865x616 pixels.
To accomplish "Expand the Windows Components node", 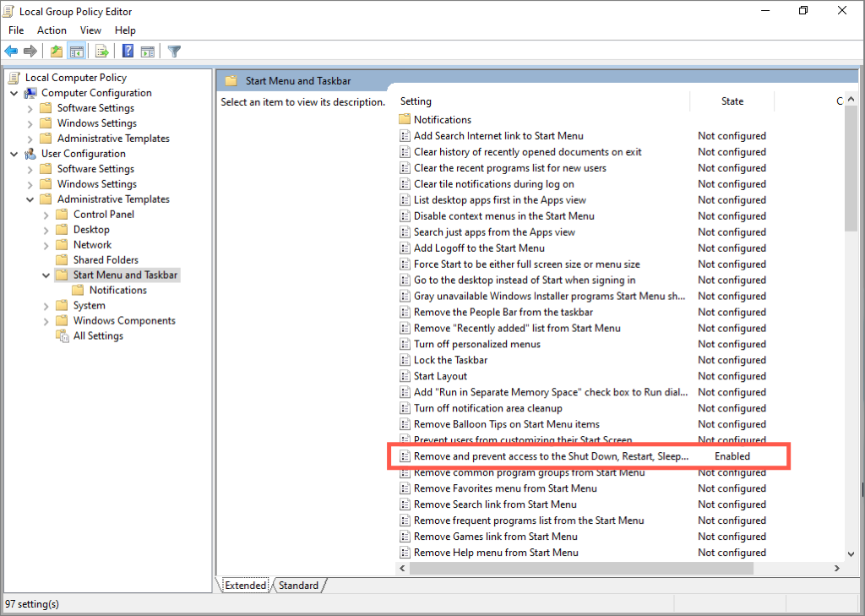I will click(x=46, y=321).
